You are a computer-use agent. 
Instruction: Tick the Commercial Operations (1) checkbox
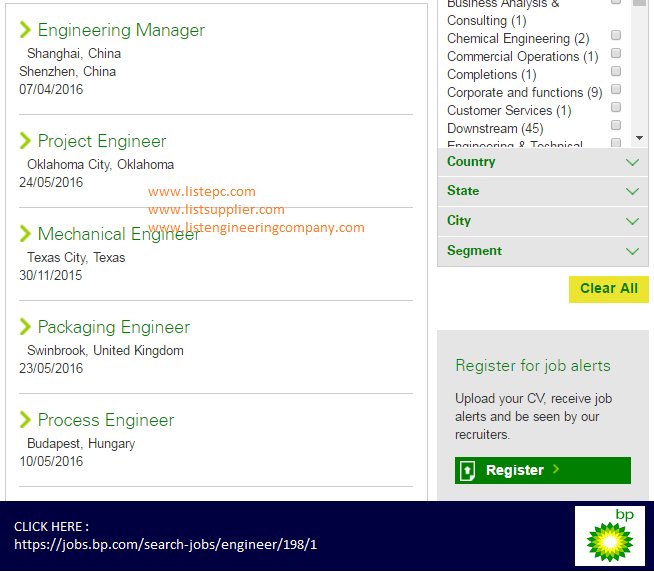(x=616, y=53)
